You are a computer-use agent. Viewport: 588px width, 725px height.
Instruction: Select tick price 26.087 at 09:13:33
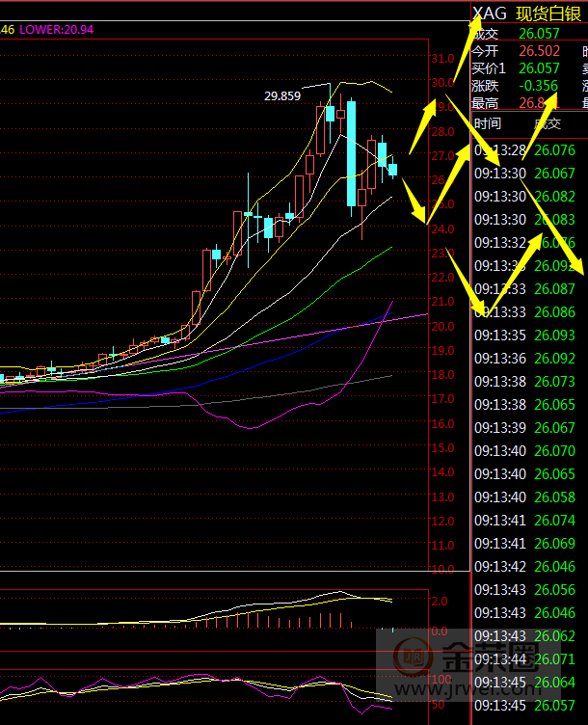(554, 289)
